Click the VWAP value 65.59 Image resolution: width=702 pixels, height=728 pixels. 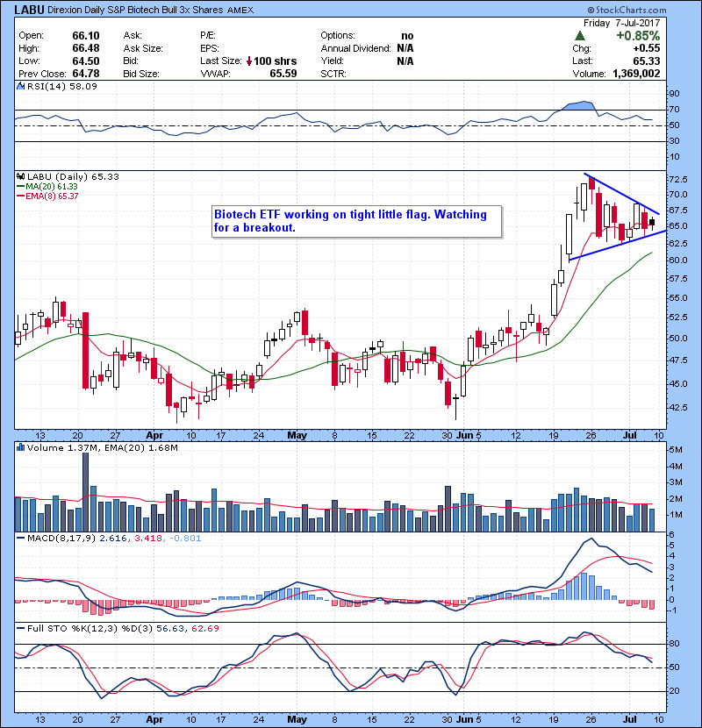click(283, 74)
